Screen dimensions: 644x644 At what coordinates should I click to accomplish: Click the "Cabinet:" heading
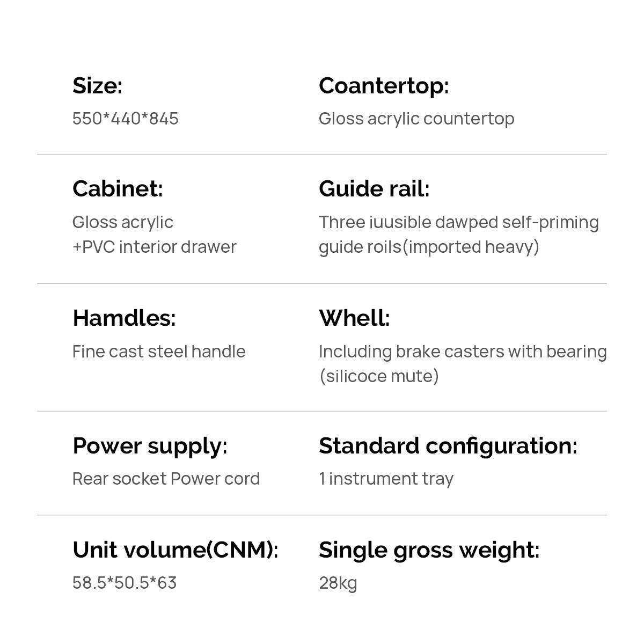click(118, 189)
